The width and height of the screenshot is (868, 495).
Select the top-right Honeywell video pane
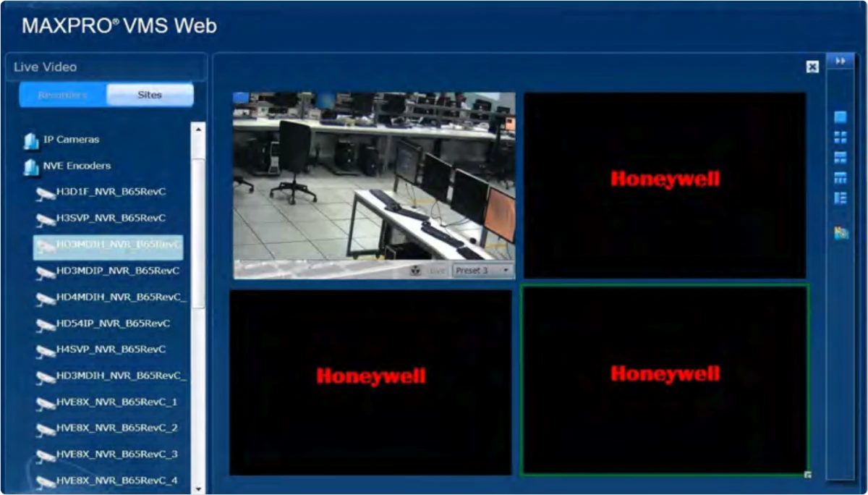coord(665,185)
